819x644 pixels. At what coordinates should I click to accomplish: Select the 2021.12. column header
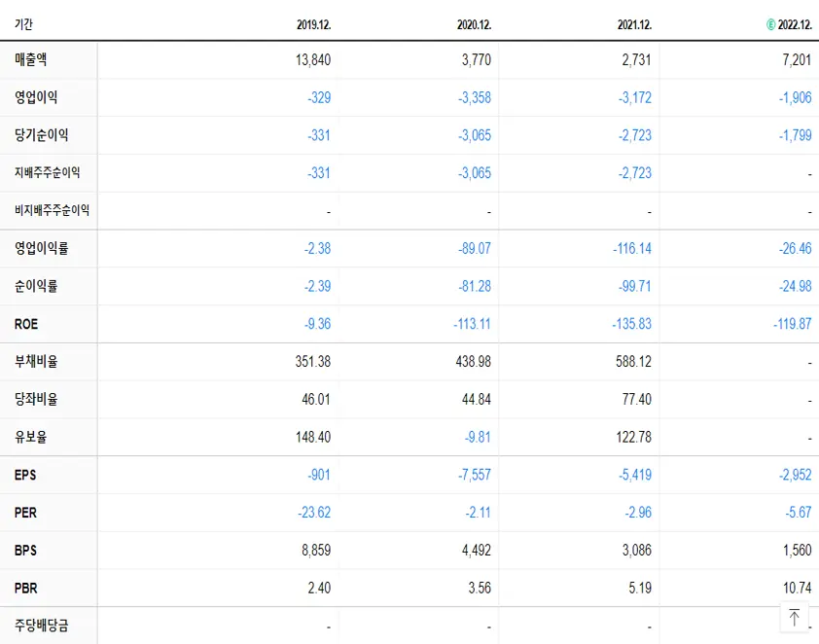(x=634, y=24)
